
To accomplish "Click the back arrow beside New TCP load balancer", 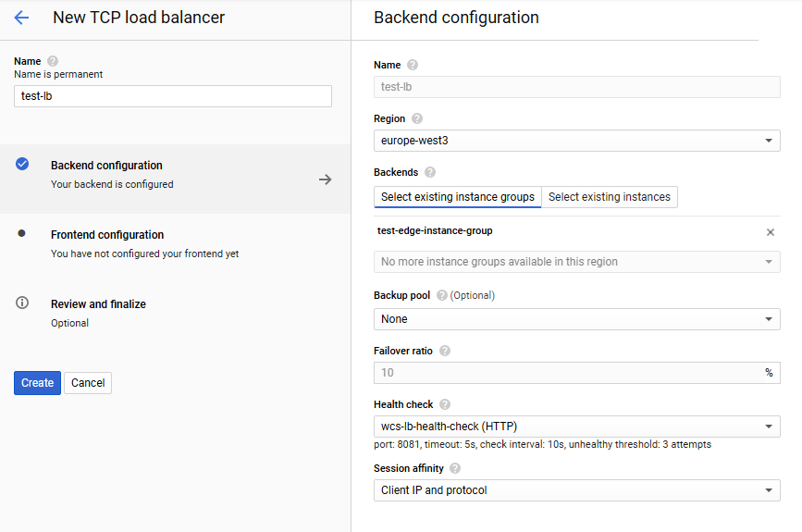I will (x=21, y=18).
